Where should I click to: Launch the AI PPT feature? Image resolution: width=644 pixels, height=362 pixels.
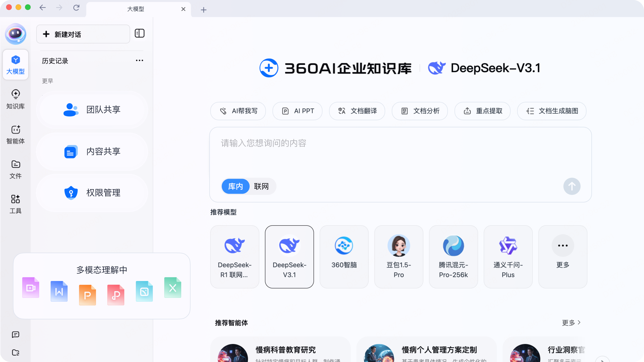[297, 111]
